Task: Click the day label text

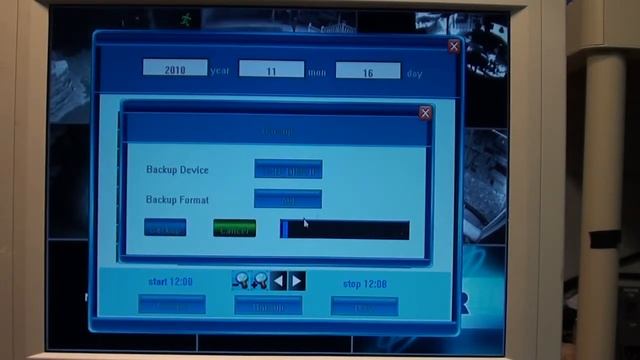Action: pyautogui.click(x=414, y=74)
